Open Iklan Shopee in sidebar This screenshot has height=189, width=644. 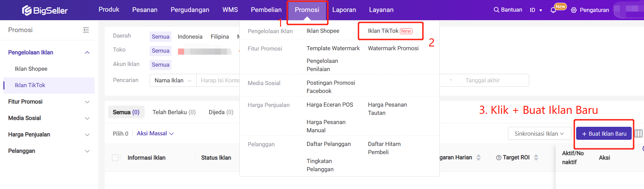(31, 69)
